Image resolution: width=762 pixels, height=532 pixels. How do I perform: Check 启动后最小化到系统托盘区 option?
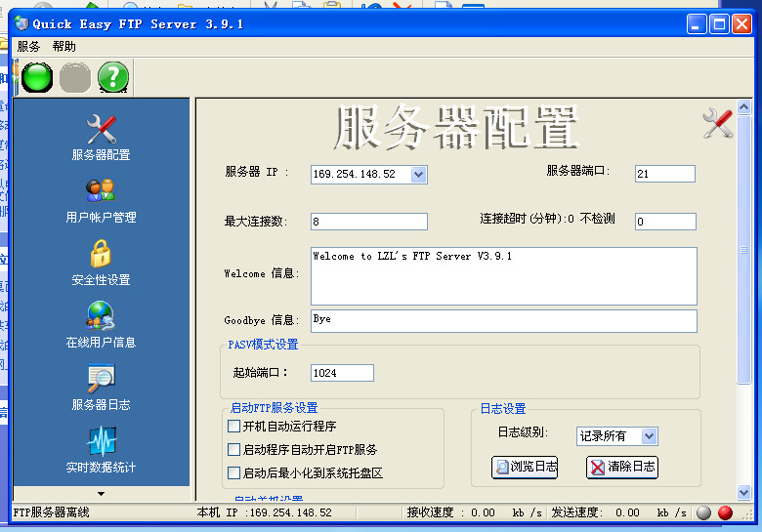coord(233,473)
